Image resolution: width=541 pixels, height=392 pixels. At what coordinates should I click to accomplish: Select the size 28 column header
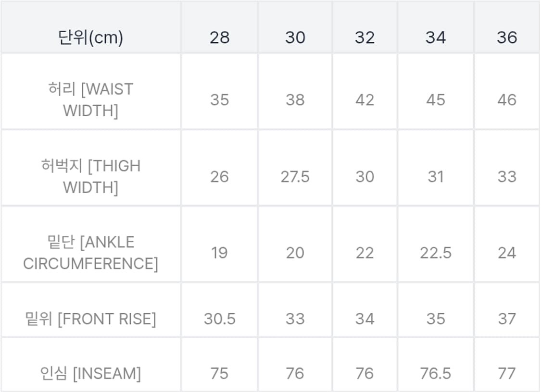coord(219,37)
